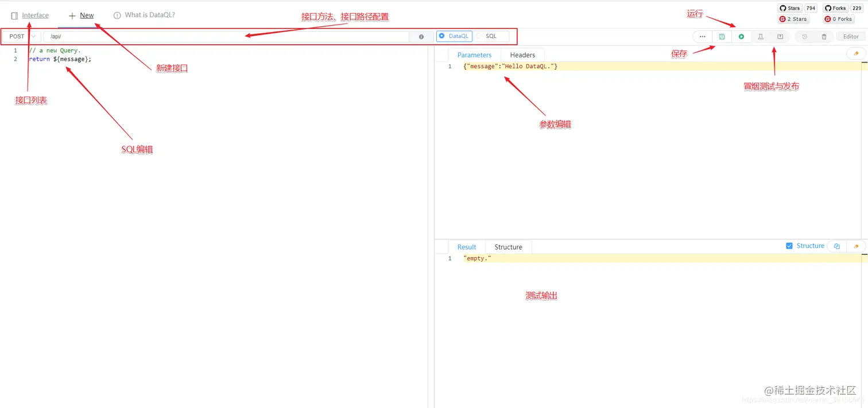Click the // a new Query. comment line
Screen dimensions: 868x408
pyautogui.click(x=55, y=50)
